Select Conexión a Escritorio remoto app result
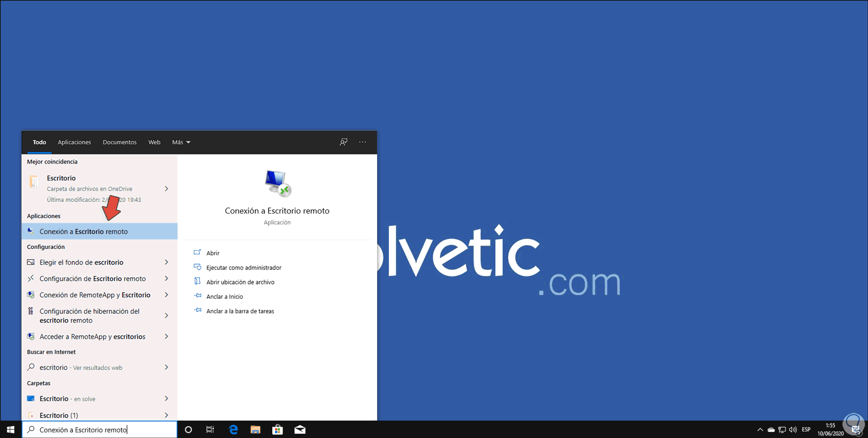868x438 pixels. coord(99,231)
